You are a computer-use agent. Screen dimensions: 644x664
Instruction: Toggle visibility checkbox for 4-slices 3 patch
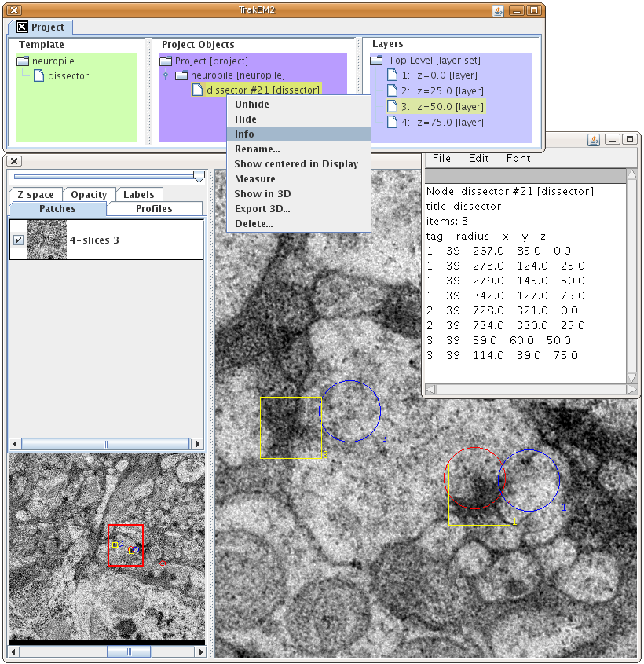tap(18, 240)
